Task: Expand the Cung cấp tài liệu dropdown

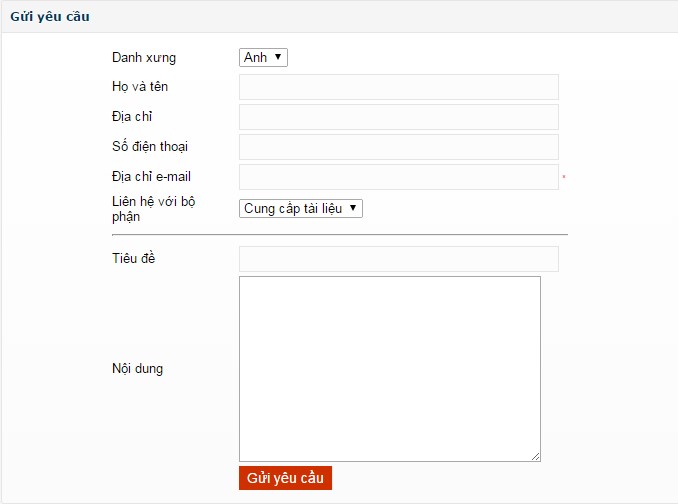Action: (x=300, y=209)
